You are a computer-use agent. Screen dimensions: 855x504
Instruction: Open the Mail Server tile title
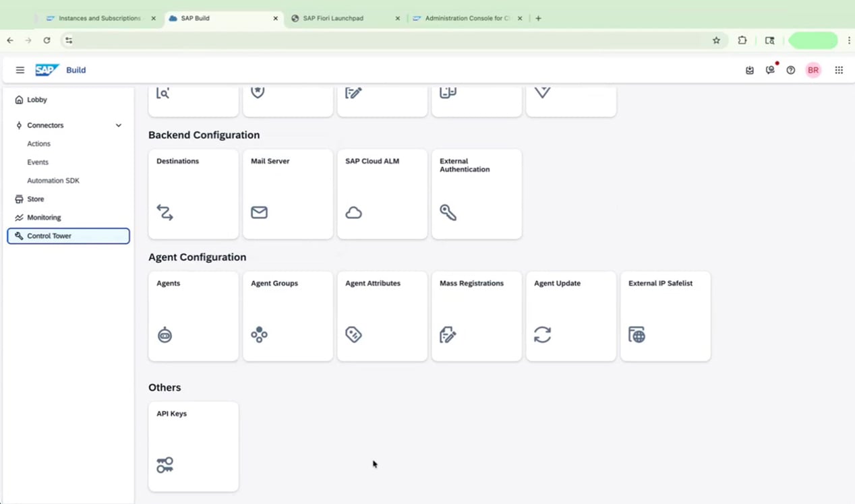(270, 161)
